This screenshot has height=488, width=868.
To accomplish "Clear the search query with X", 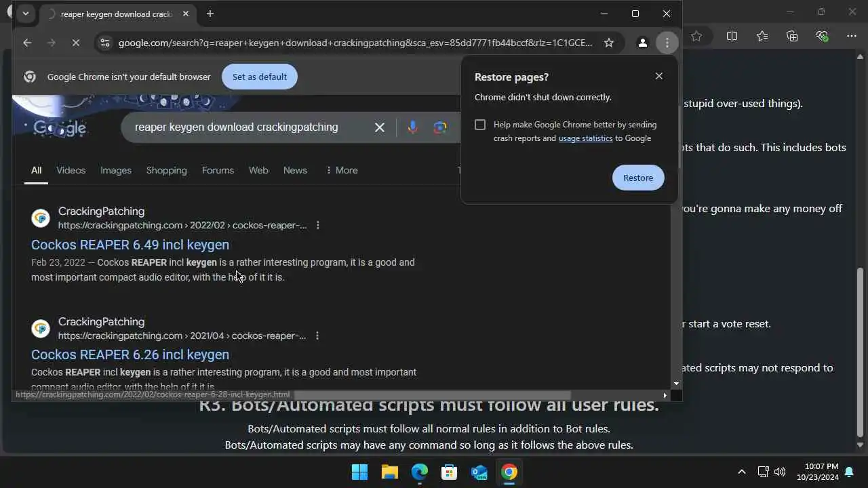I will 380,127.
